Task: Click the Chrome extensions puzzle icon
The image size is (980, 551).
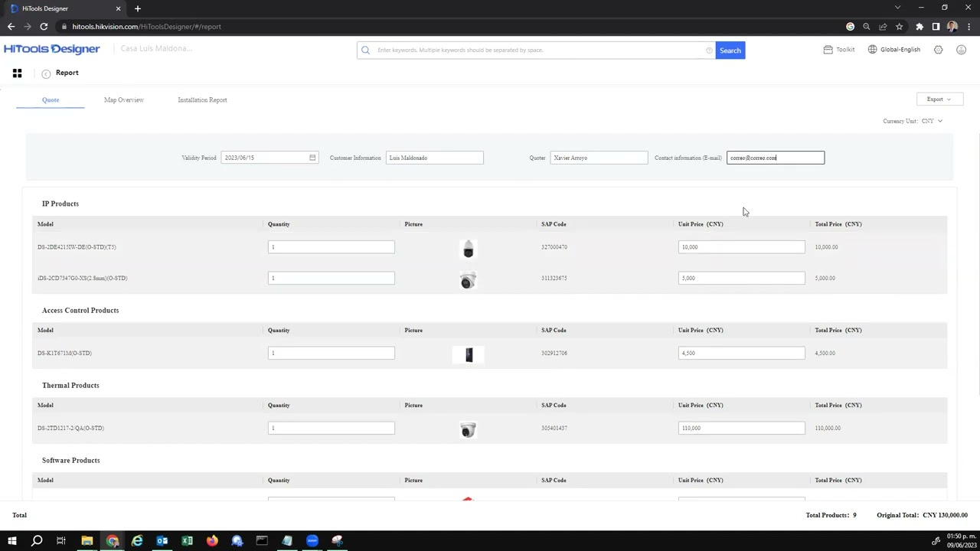Action: [x=920, y=27]
